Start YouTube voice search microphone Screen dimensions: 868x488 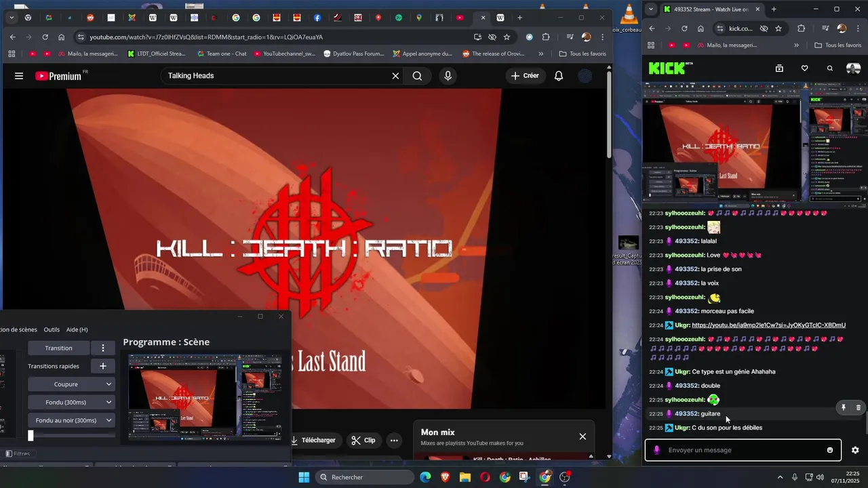[448, 76]
